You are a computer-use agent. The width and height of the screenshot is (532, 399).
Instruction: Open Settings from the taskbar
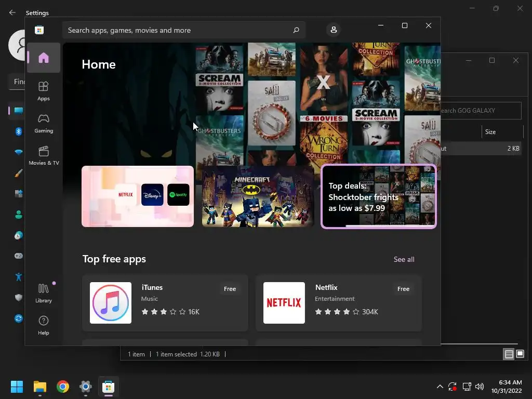click(86, 387)
